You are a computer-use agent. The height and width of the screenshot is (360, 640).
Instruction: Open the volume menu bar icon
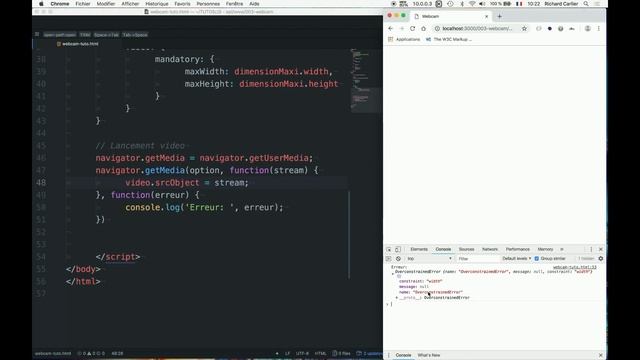point(482,4)
